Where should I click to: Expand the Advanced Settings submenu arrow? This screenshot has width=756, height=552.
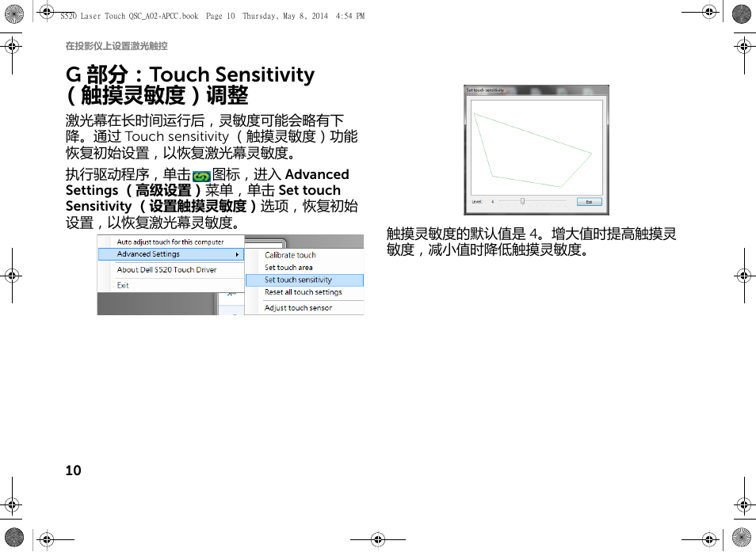click(x=237, y=254)
